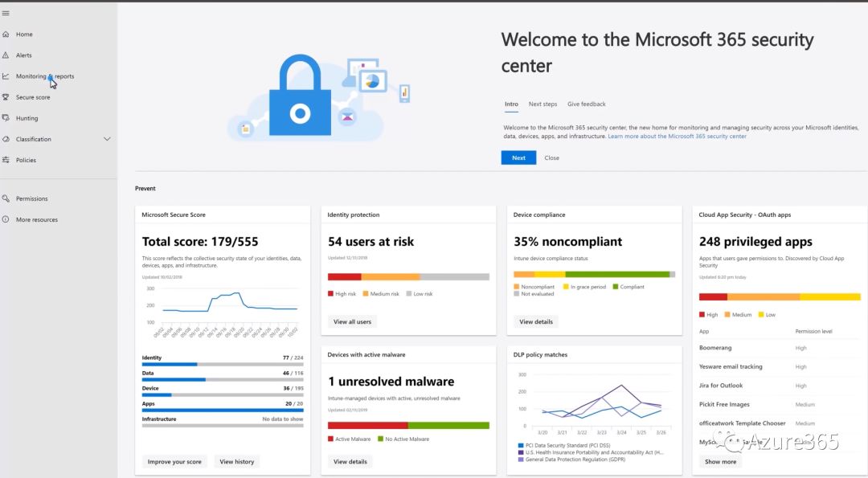The image size is (868, 478).
Task: Click the Alerts triangle icon
Action: point(6,55)
